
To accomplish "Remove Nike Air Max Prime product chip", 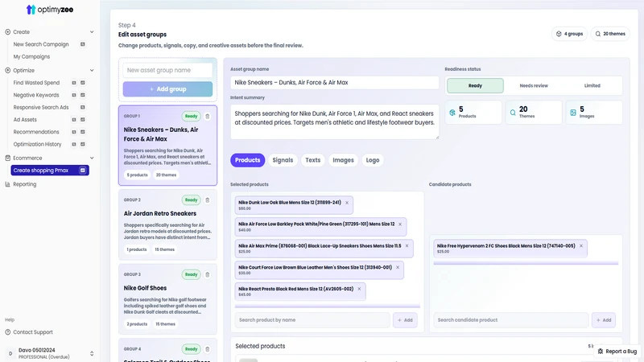I will (407, 246).
